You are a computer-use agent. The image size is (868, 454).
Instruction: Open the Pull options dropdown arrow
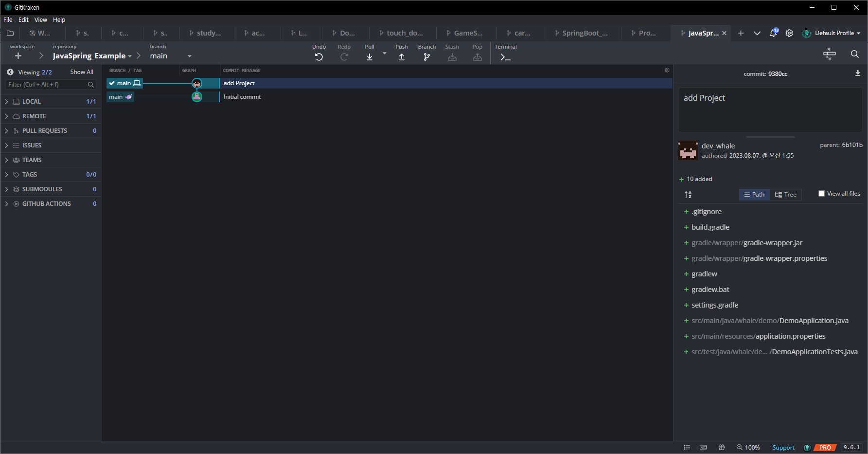(385, 54)
